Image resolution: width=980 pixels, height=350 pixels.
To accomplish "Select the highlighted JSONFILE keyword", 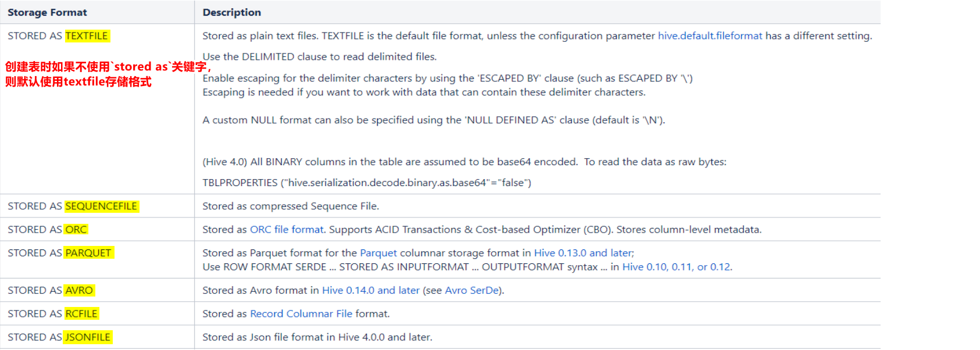I will click(88, 337).
